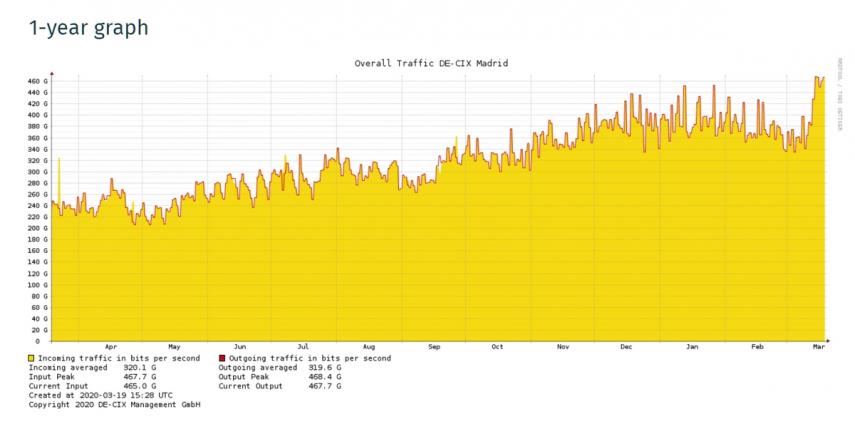Image resolution: width=855 pixels, height=424 pixels.
Task: Click the '200 G' y-axis label
Action: coord(38,228)
